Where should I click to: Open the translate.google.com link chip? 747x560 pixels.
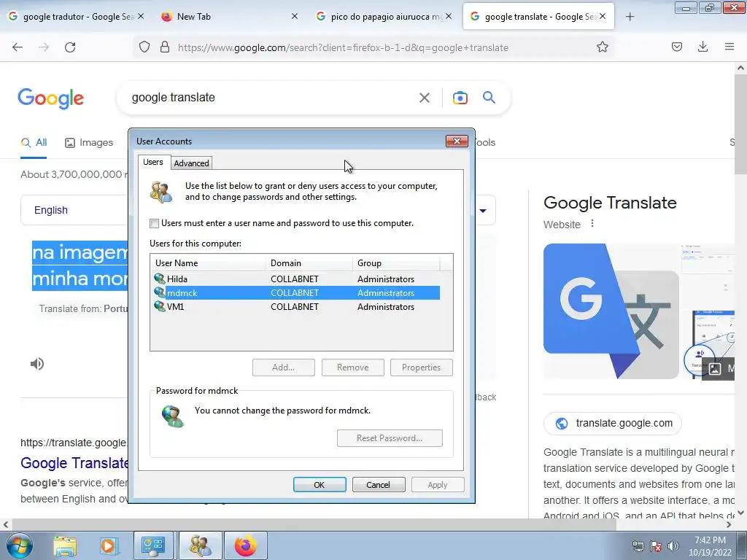pos(613,424)
